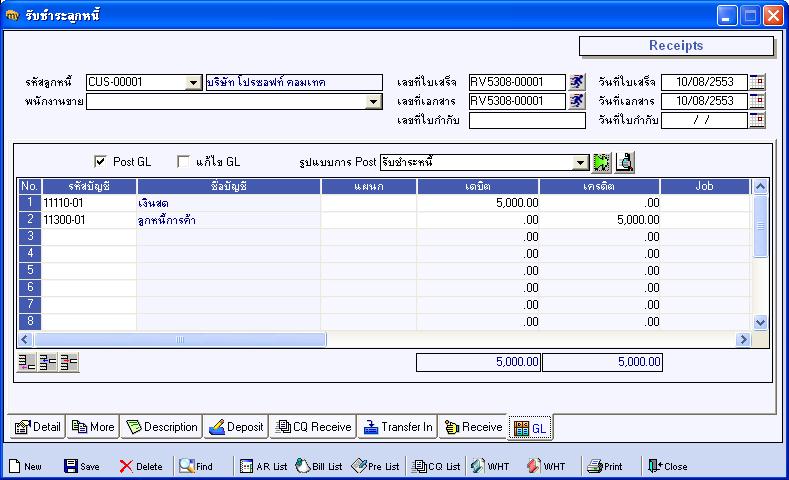789x480 pixels.
Task: Open calendar for วันที่เอกสาร date
Action: (757, 101)
